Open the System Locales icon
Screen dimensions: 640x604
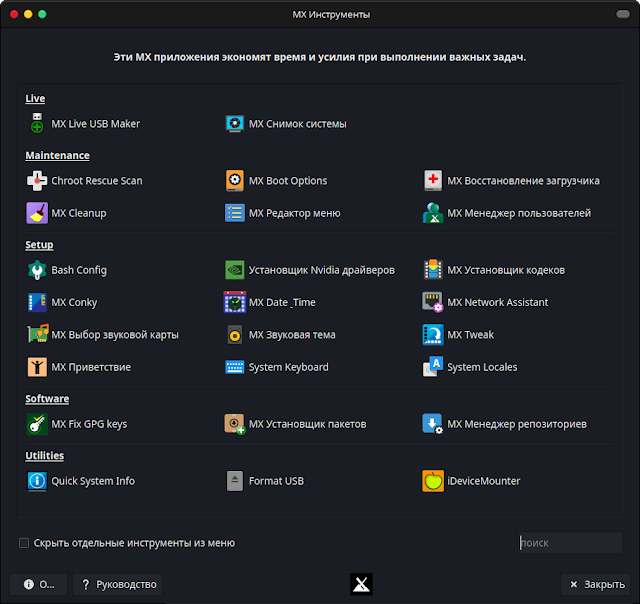[433, 366]
